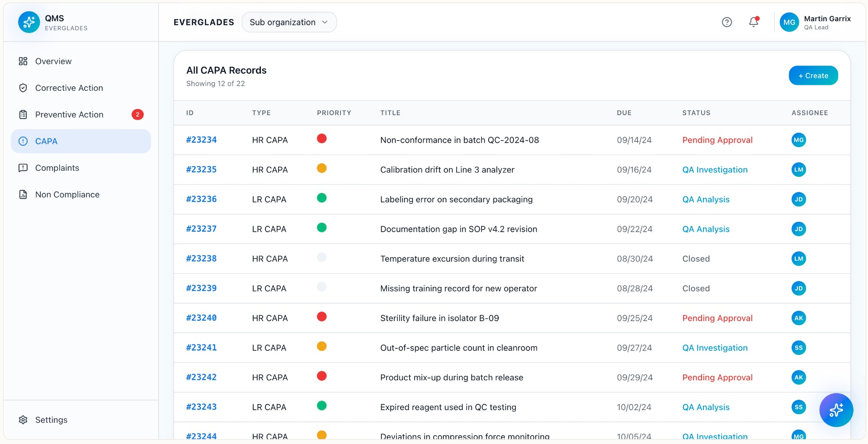Open Non Compliance section
Viewport: 868px width, 444px height.
tap(81, 195)
